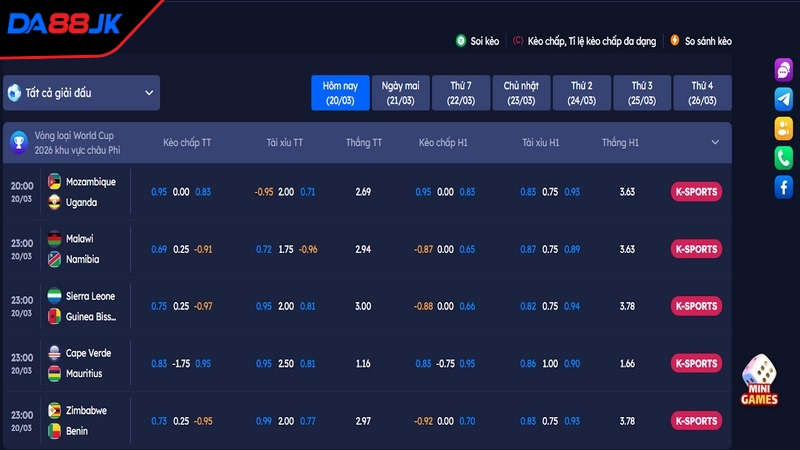Click the green phone call icon
The width and height of the screenshot is (800, 450).
pyautogui.click(x=783, y=157)
